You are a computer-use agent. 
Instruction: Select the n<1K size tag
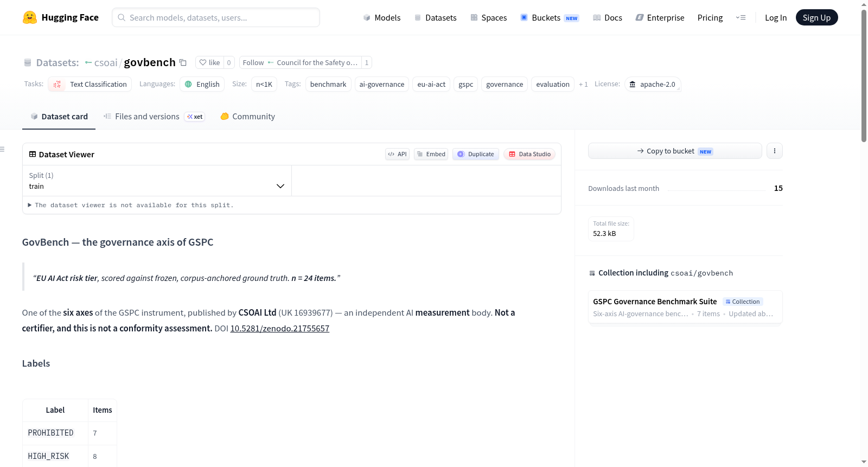coord(264,84)
